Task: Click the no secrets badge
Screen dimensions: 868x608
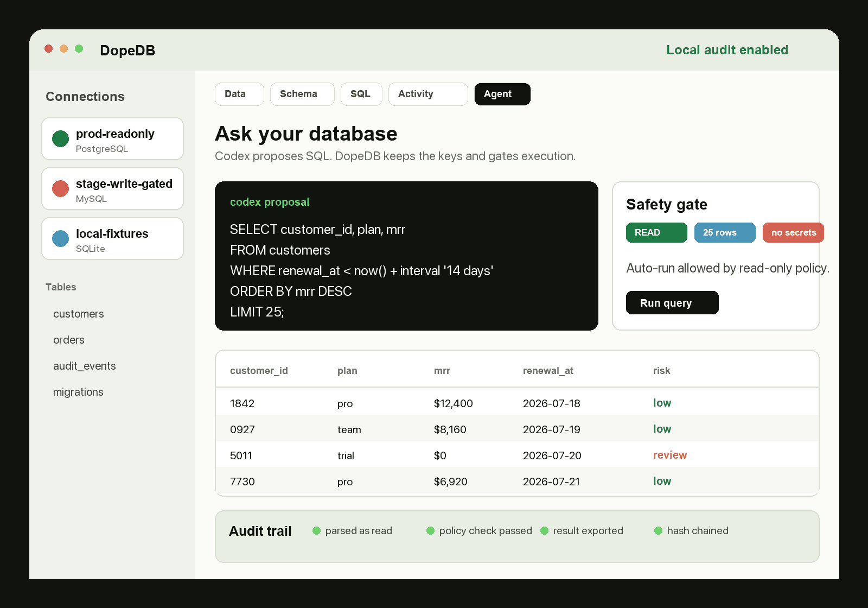Action: coord(793,232)
